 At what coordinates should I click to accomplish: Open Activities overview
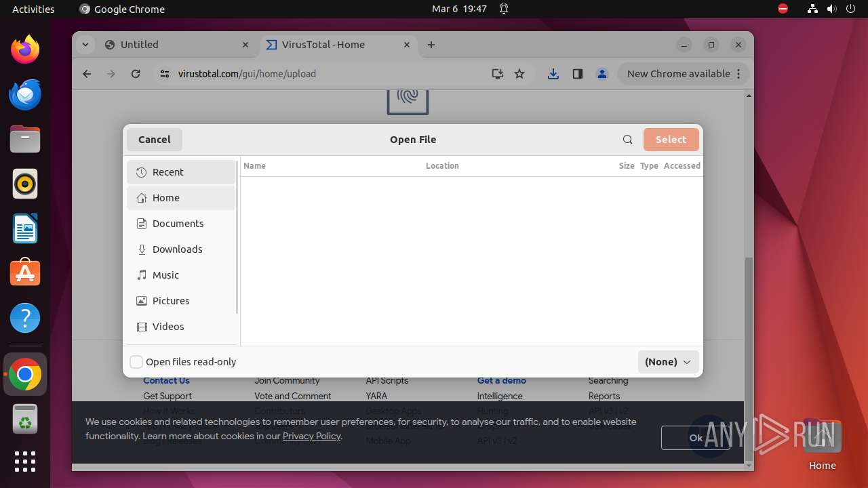33,9
